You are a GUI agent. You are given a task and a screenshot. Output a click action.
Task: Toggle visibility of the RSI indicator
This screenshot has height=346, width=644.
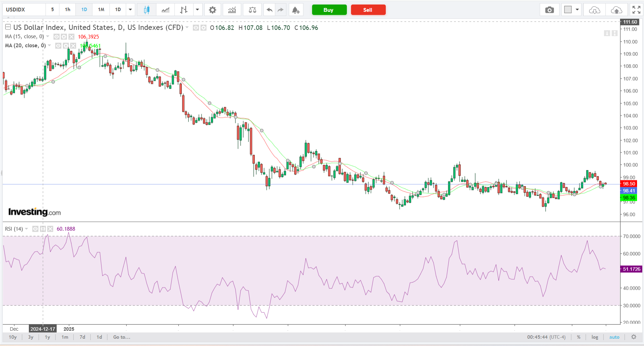35,229
